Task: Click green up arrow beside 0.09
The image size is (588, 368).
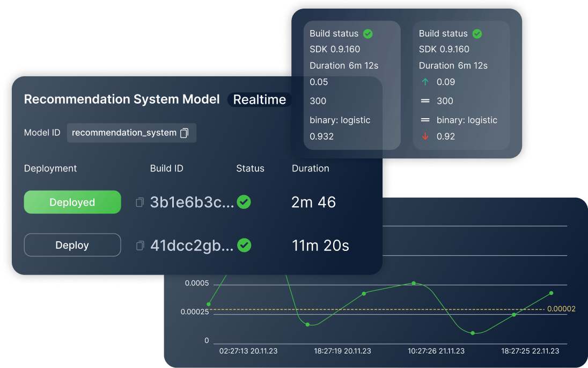Action: [x=425, y=82]
